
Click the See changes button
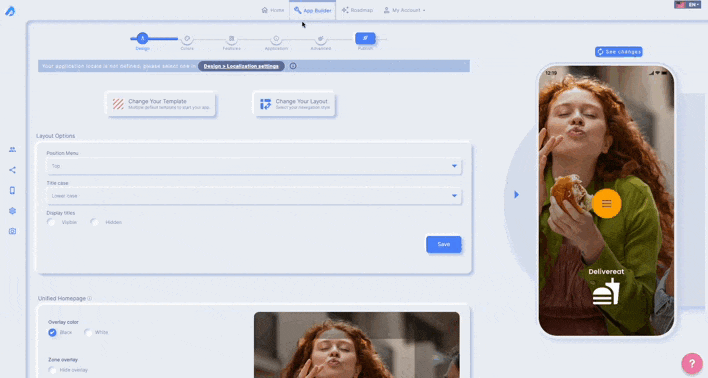619,52
